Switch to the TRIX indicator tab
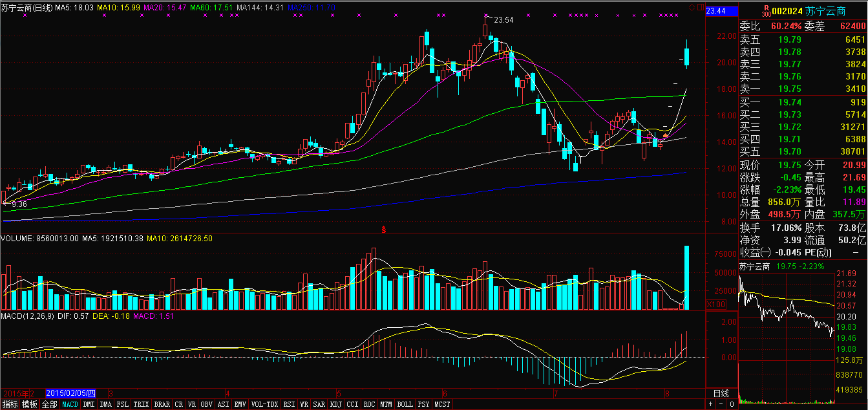This screenshot has width=868, height=410. (141, 404)
